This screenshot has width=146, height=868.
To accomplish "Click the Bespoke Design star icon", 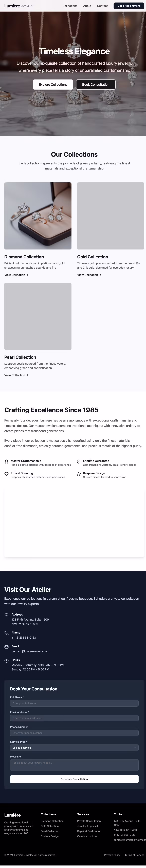I will tap(79, 474).
